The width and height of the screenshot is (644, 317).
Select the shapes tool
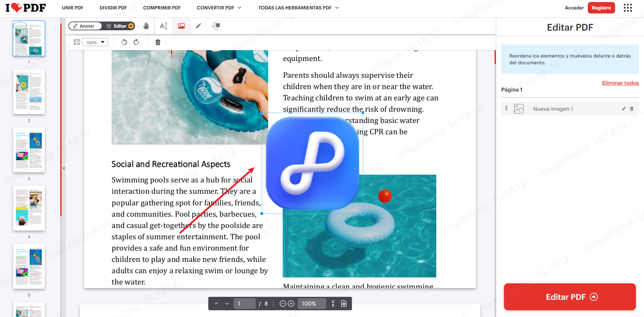(216, 26)
